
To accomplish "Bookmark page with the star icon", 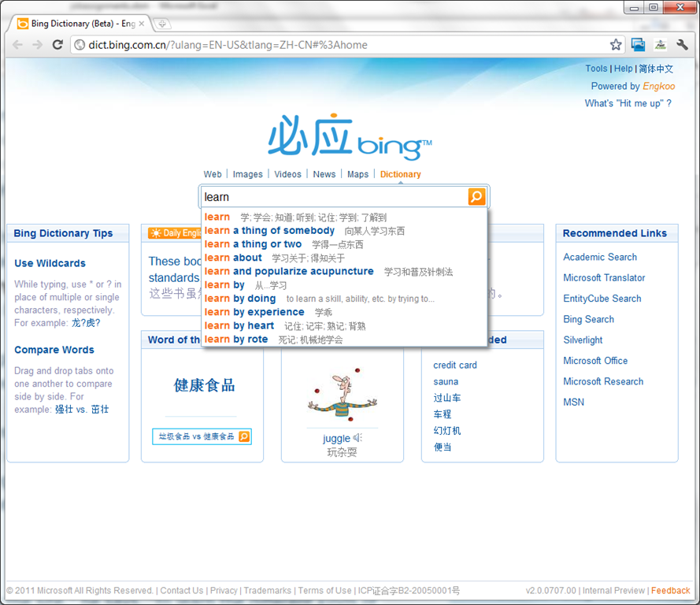I will tap(615, 45).
